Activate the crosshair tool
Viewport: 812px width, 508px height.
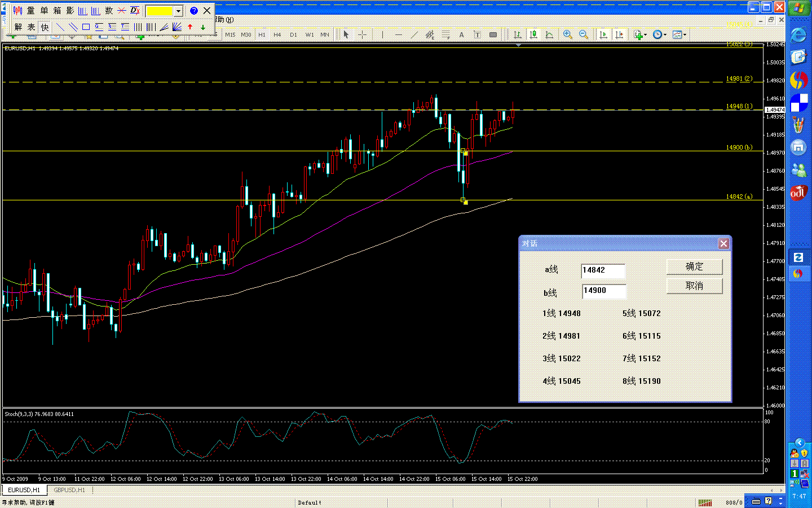[363, 34]
